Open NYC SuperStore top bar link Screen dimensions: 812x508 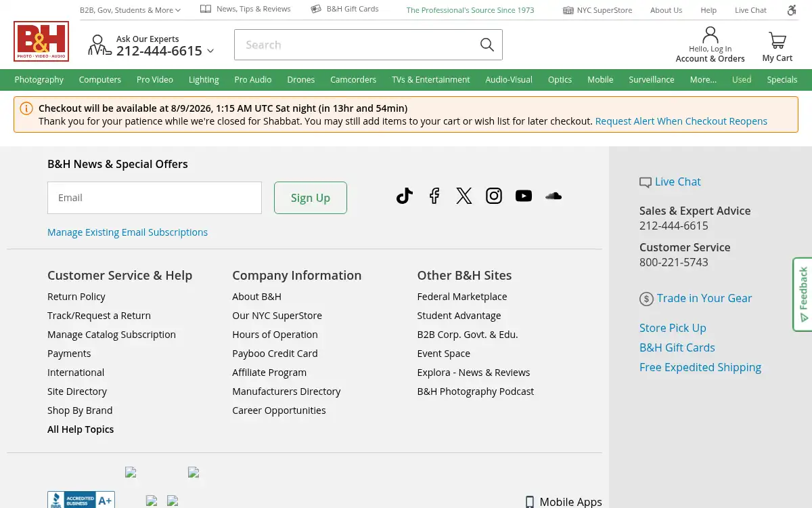point(597,10)
